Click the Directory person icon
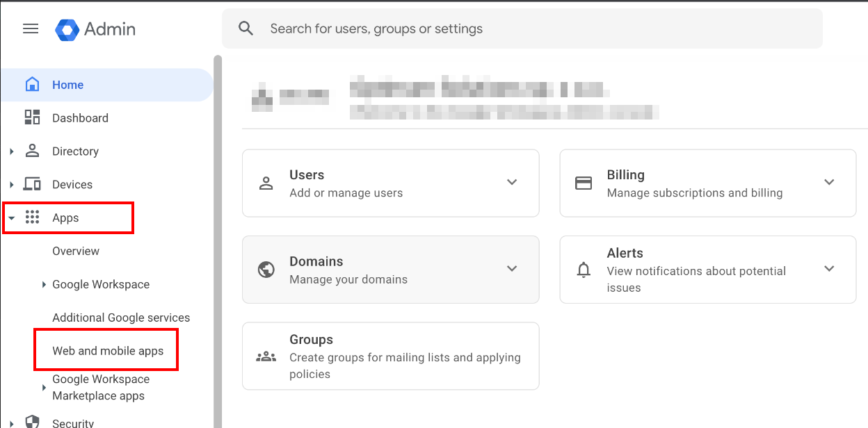This screenshot has height=428, width=868. 32,151
